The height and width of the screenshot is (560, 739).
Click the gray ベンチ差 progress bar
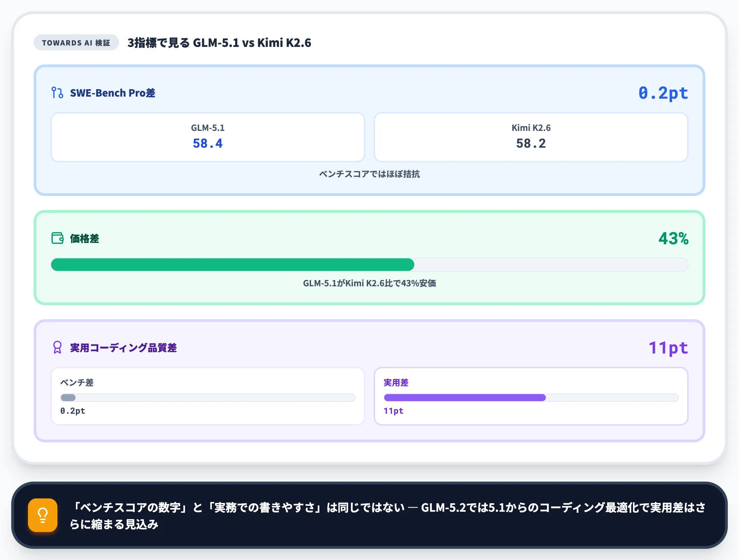coord(208,398)
